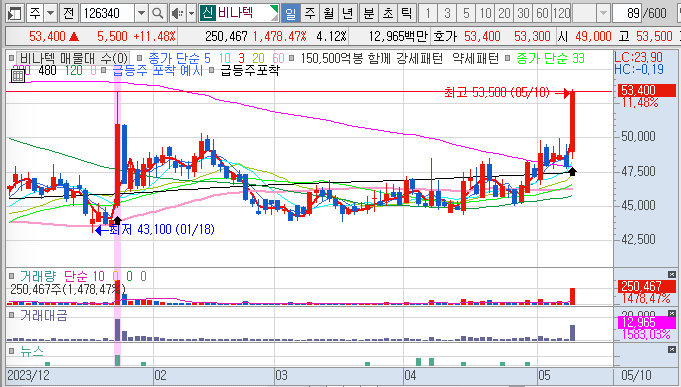Click the 05/10 date label on axis
The height and width of the screenshot is (387, 681).
[x=636, y=375]
